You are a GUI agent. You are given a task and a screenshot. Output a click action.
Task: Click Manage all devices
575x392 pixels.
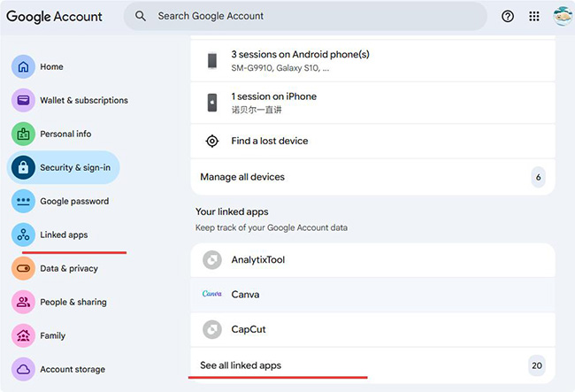pos(372,177)
